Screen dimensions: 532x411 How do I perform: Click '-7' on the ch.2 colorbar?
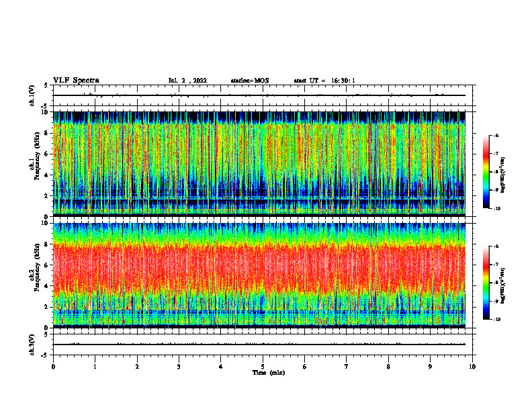pyautogui.click(x=496, y=265)
